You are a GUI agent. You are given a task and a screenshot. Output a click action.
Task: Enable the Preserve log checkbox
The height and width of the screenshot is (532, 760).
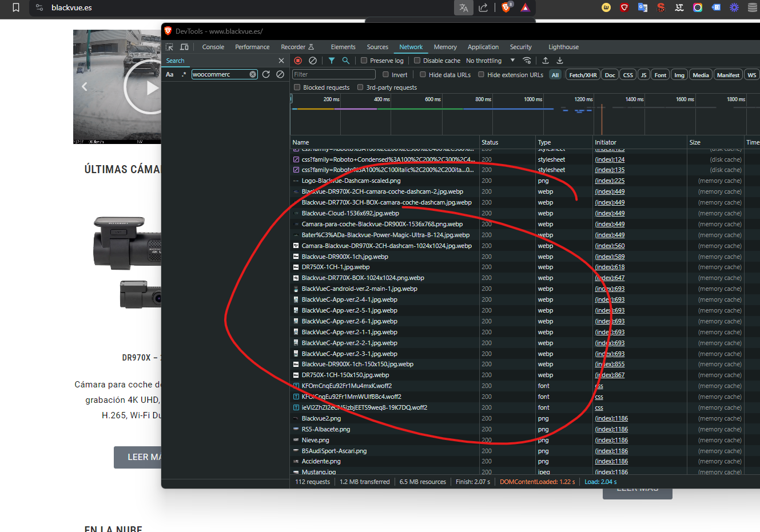coord(364,61)
